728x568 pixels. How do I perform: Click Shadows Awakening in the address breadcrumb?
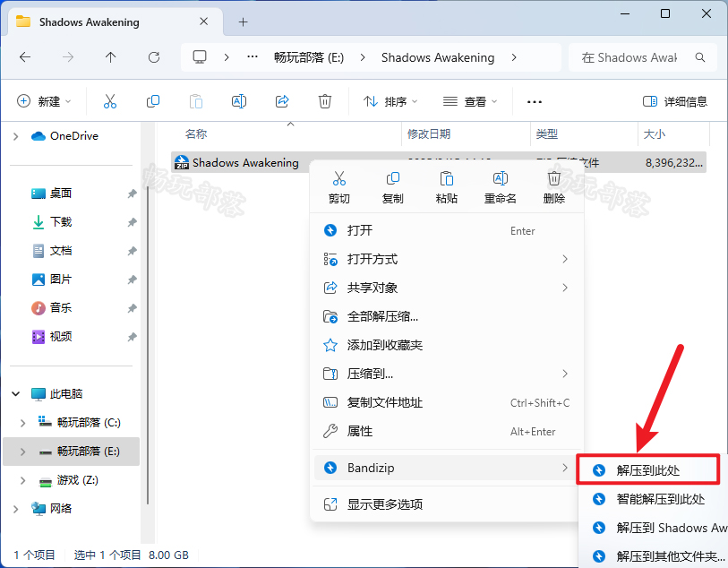pos(438,57)
